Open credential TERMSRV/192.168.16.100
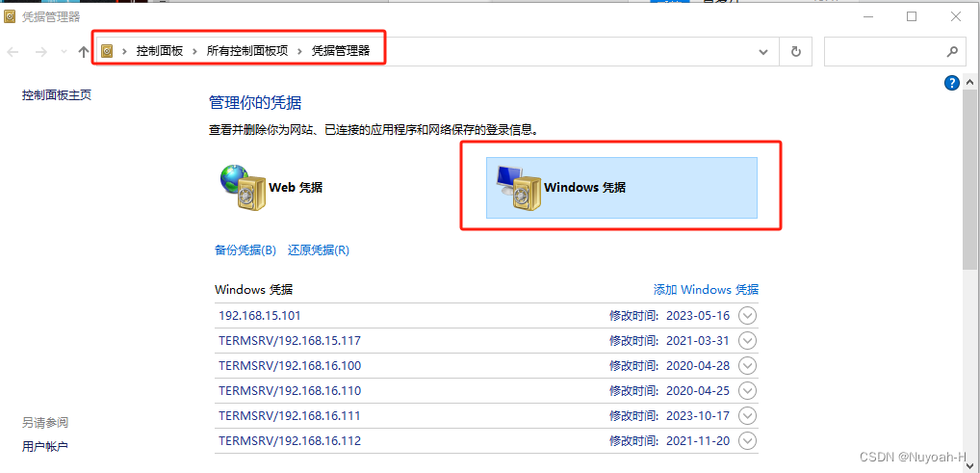This screenshot has width=980, height=473. coord(290,366)
